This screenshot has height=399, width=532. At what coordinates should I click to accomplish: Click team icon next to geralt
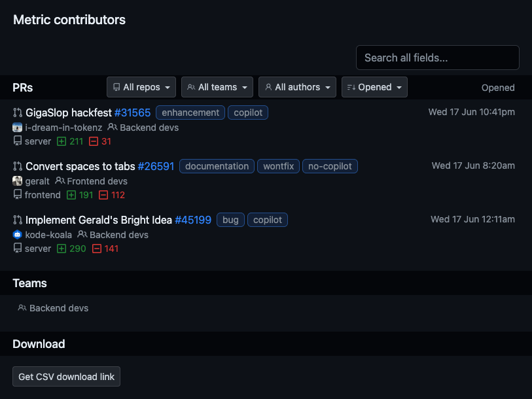click(60, 181)
